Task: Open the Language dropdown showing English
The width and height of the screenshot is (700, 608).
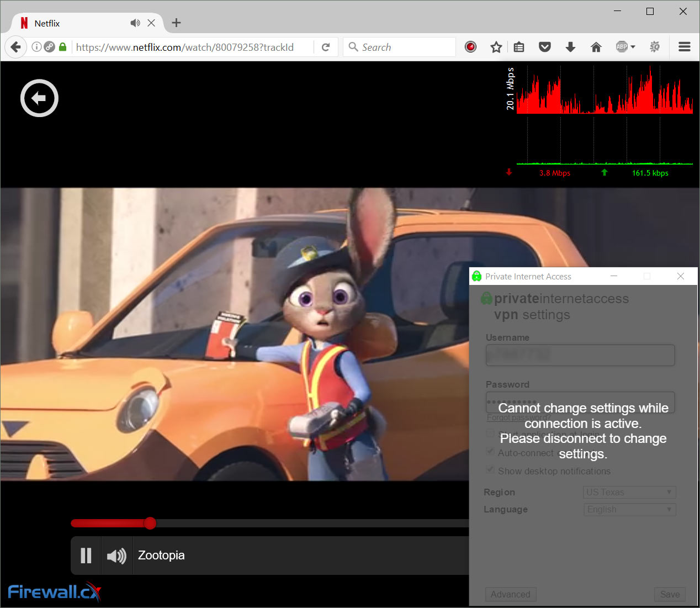Action: click(x=629, y=509)
